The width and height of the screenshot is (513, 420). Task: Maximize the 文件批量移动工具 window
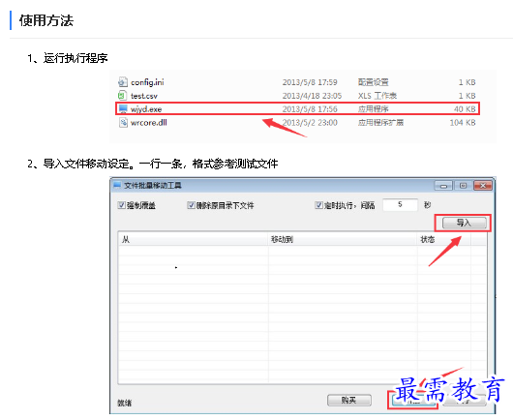pos(463,186)
